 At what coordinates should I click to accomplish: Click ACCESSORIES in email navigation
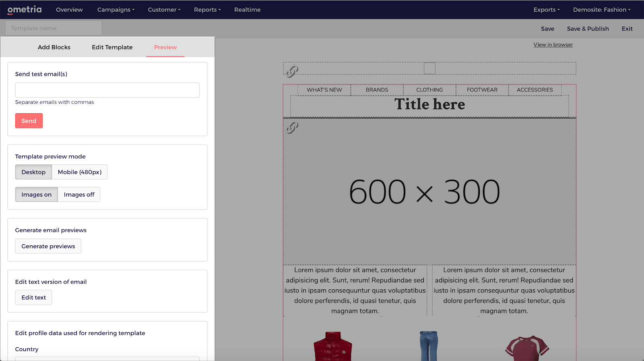pos(535,90)
